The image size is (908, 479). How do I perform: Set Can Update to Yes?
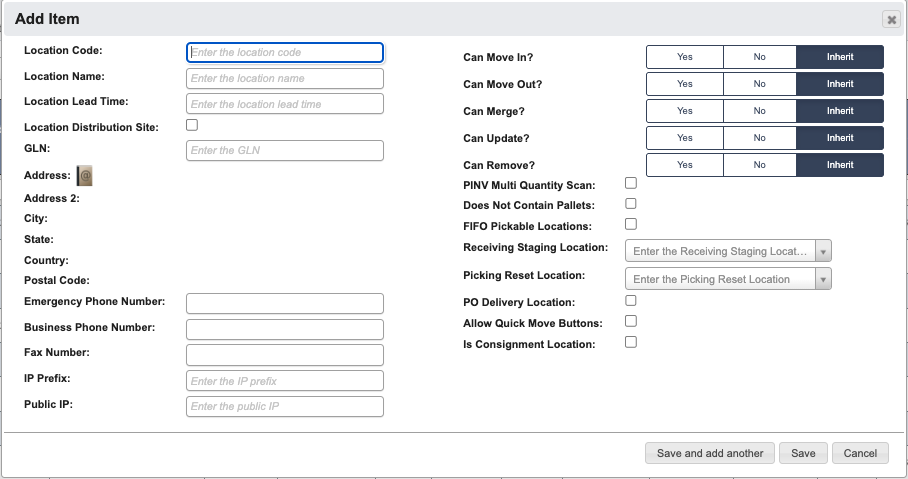[x=684, y=138]
